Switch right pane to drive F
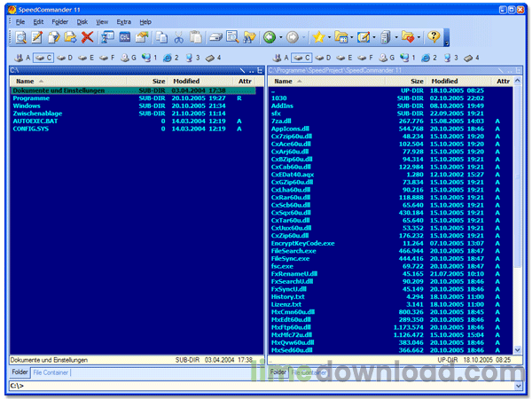532x399 pixels. pos(365,58)
